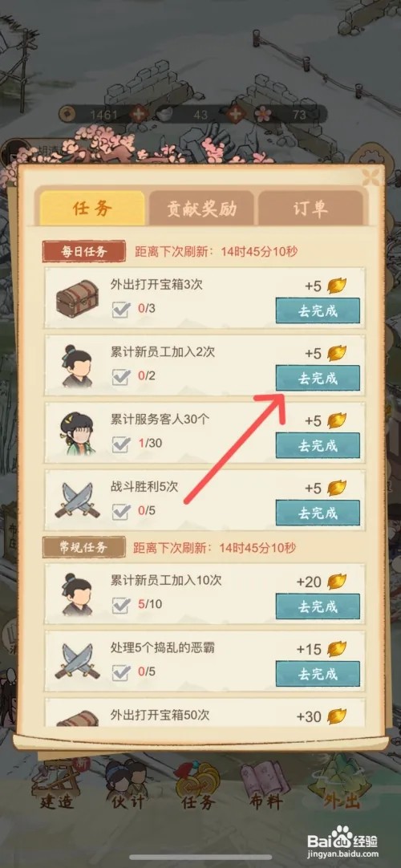Tick the checkbox for 累计服务客人30个
The image size is (401, 868).
click(x=121, y=444)
